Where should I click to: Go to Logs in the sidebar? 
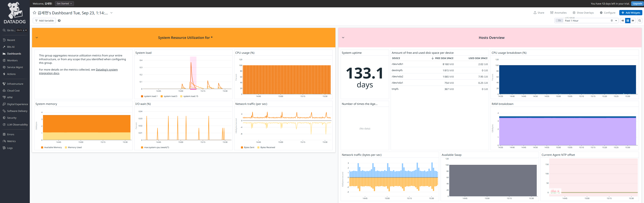[10, 148]
